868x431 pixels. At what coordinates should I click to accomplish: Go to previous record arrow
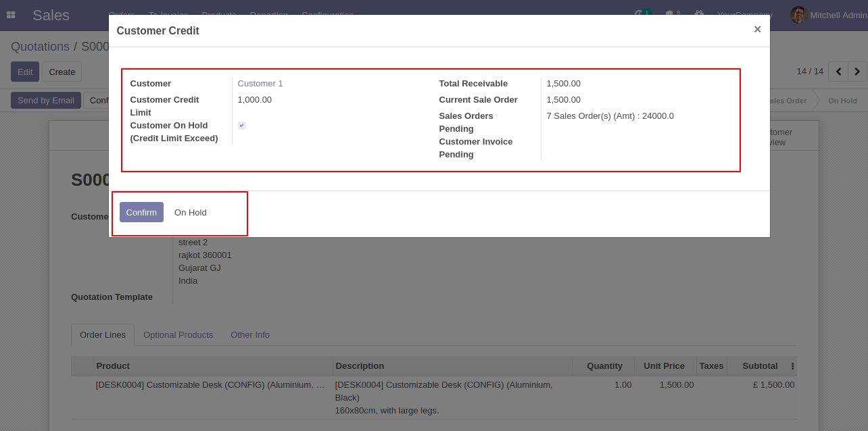coord(839,71)
